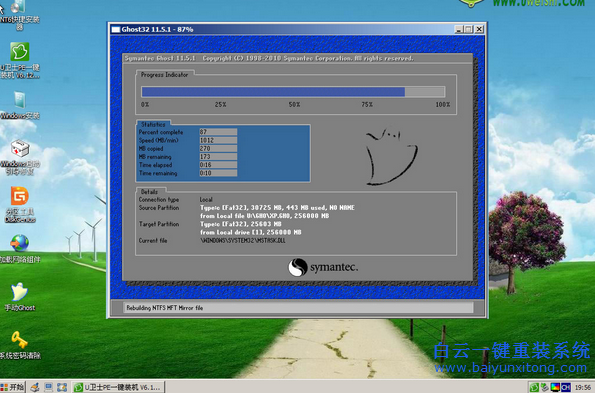Click the first quick launch icon on taskbar
The width and height of the screenshot is (595, 393).
click(35, 387)
